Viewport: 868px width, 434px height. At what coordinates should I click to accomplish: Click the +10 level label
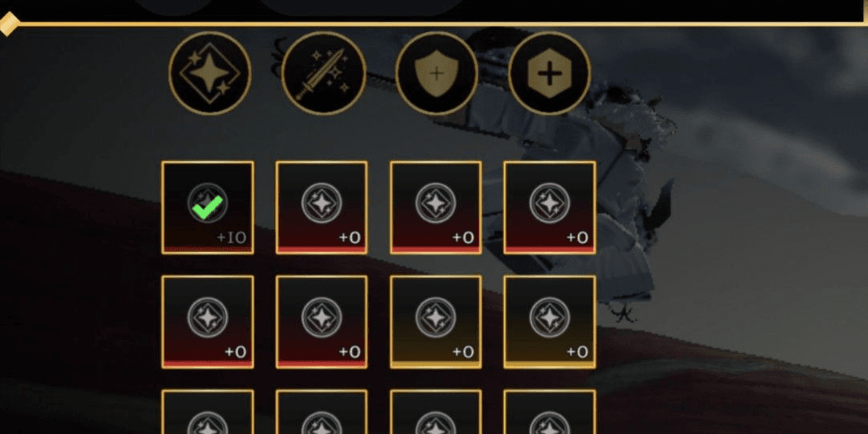(231, 238)
